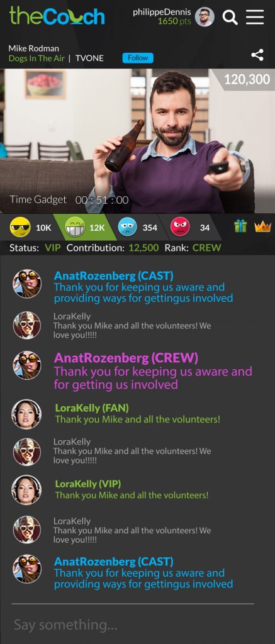
Task: Click theCouch logo
Action: [57, 16]
